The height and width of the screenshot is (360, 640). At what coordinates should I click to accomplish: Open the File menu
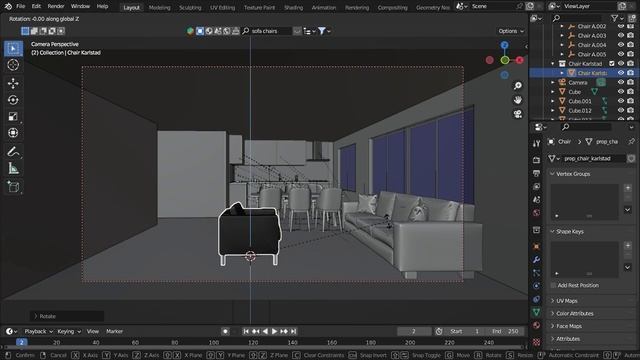[x=20, y=7]
